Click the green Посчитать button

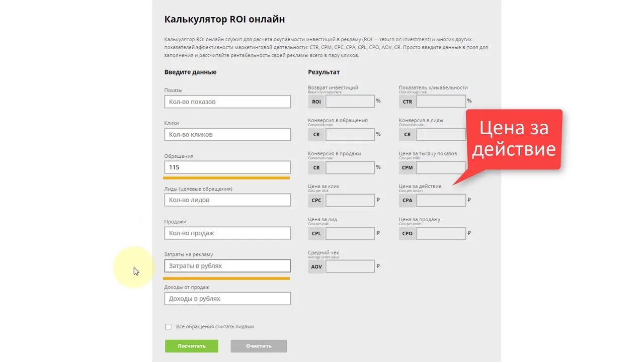pos(192,346)
